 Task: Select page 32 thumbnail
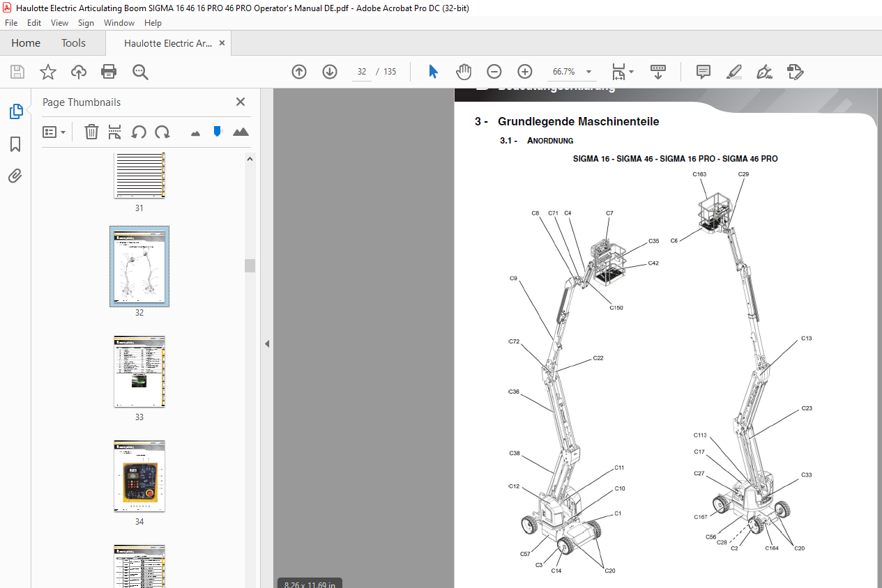139,266
